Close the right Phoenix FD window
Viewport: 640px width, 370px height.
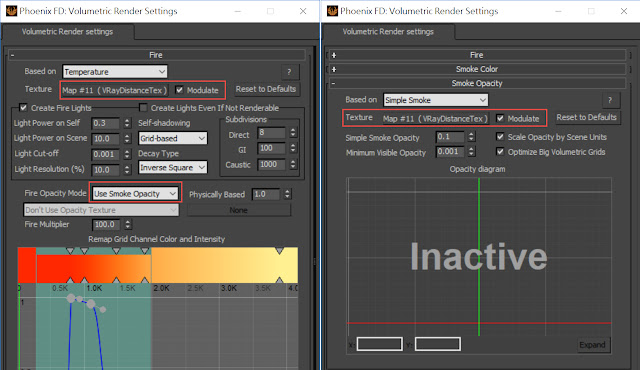tap(624, 11)
